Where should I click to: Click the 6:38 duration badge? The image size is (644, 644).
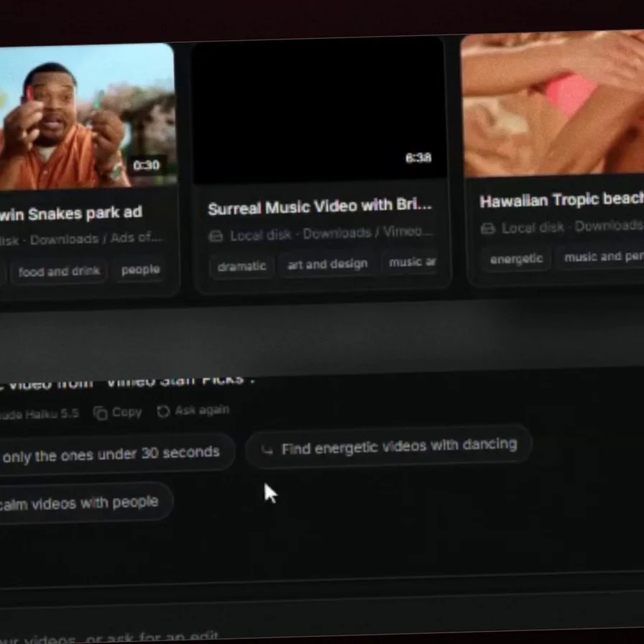point(418,157)
